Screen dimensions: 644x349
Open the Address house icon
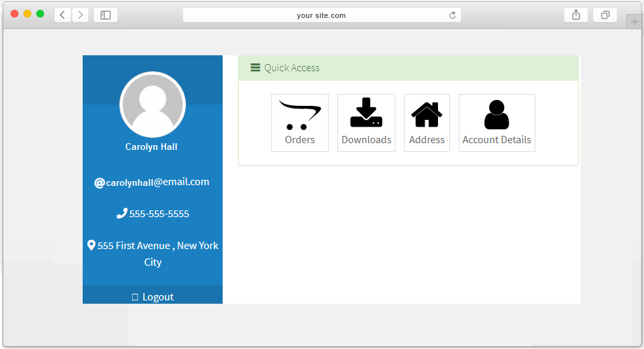point(427,115)
